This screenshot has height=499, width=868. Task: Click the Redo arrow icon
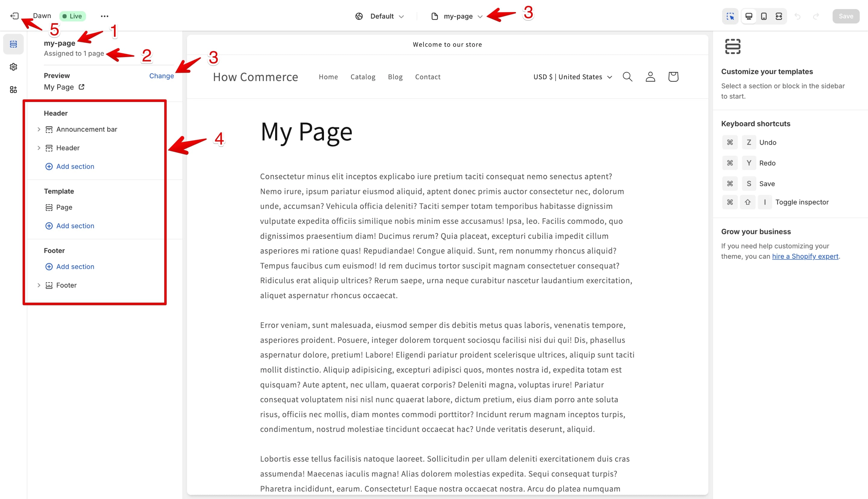pos(816,16)
